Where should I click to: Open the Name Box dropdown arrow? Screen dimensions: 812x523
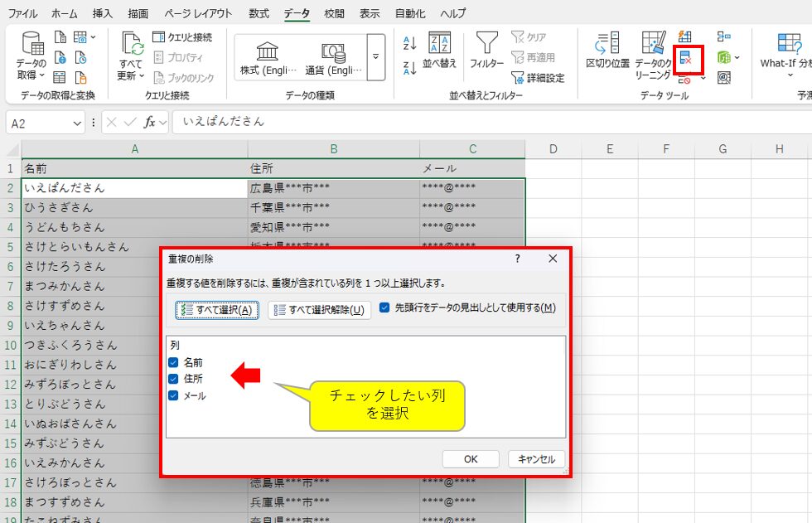click(x=77, y=123)
